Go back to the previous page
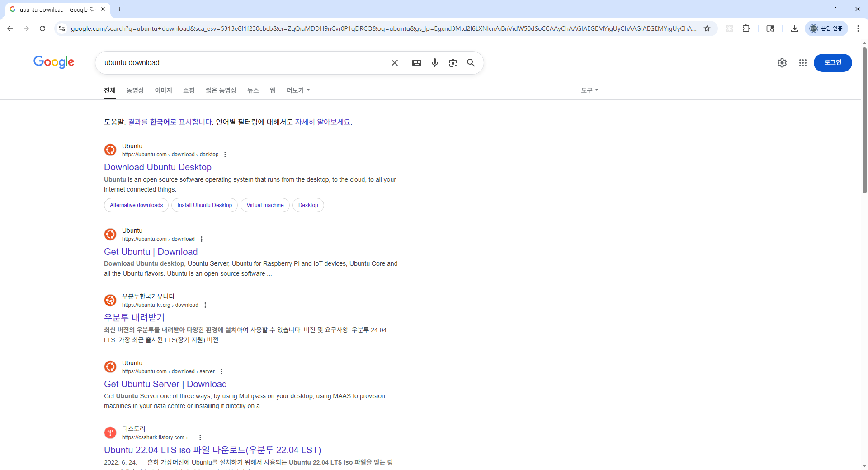The width and height of the screenshot is (868, 470). pos(10,28)
